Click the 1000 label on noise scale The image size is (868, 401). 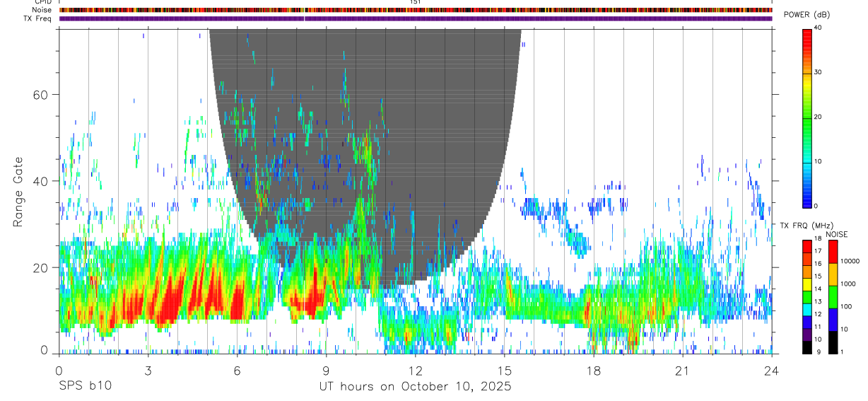coord(848,284)
